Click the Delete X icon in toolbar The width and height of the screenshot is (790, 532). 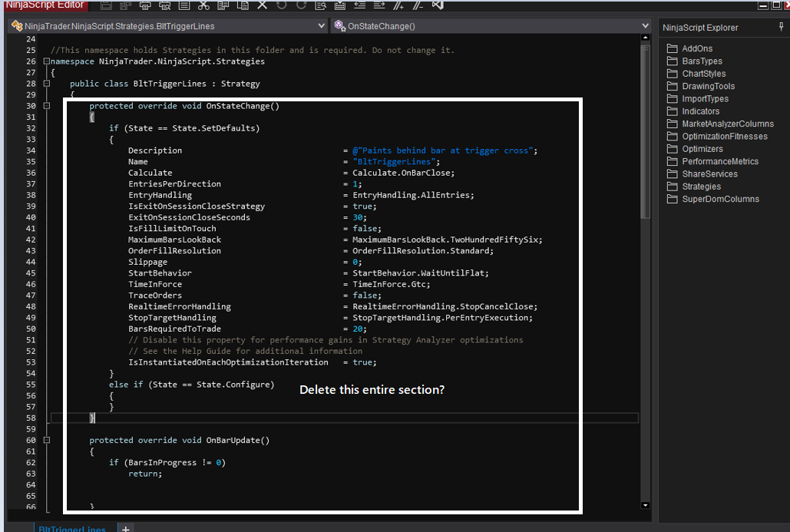tap(262, 5)
